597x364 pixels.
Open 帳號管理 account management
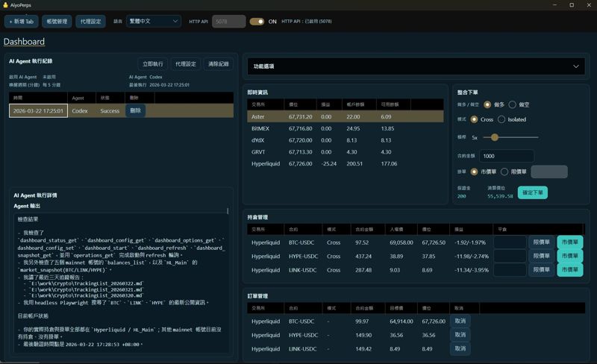click(57, 22)
